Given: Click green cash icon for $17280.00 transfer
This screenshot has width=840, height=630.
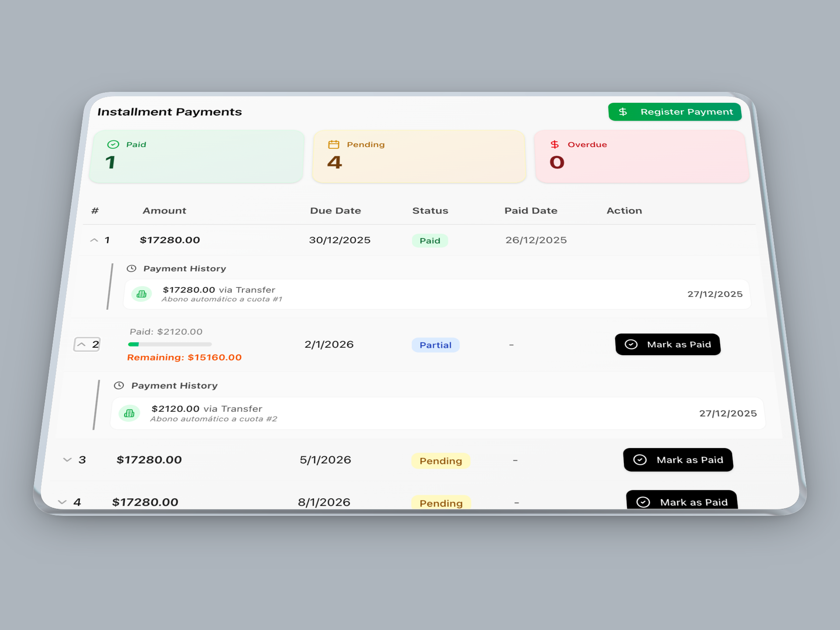Looking at the screenshot, I should coord(141,294).
